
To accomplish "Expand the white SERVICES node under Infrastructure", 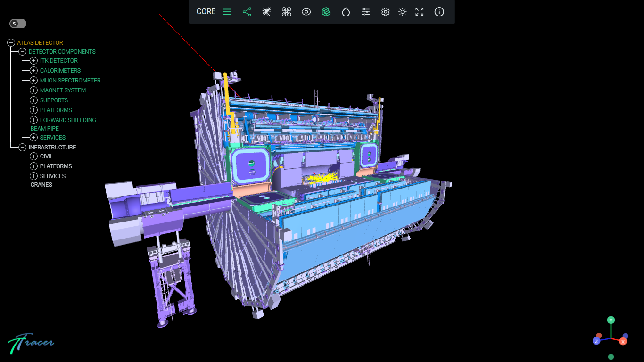I will pyautogui.click(x=33, y=176).
